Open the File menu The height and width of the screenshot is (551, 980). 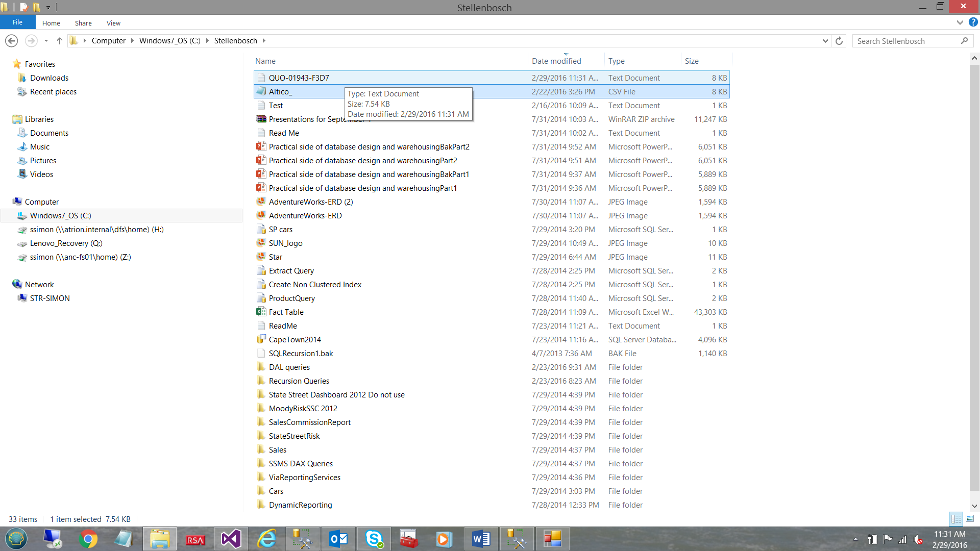pyautogui.click(x=17, y=22)
